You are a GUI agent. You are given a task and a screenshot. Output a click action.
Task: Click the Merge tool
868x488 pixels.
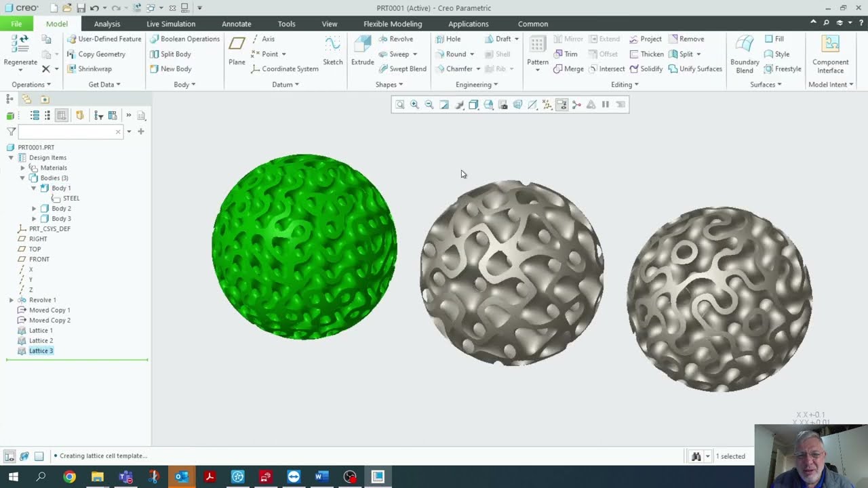click(x=568, y=68)
